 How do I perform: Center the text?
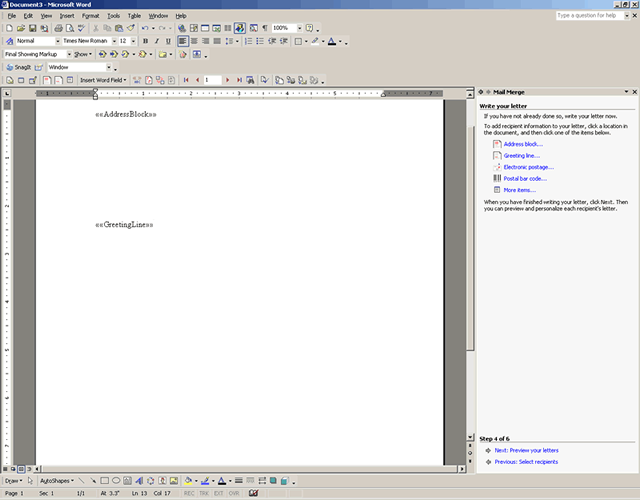194,41
